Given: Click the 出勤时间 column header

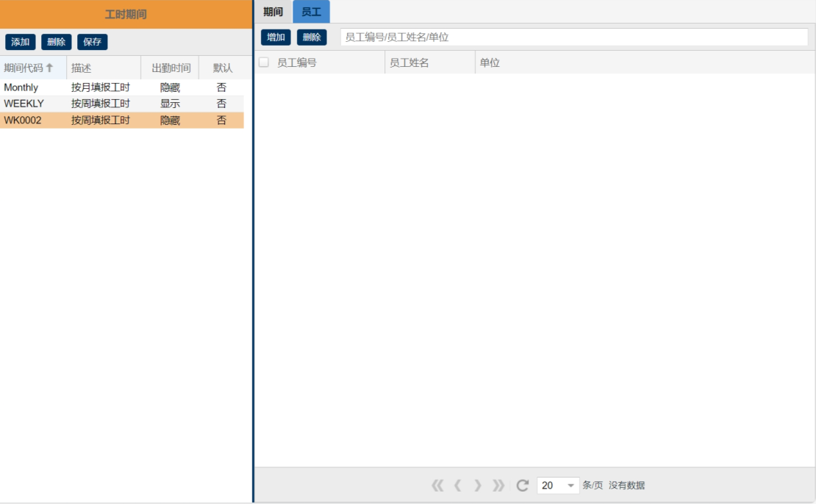Looking at the screenshot, I should 171,68.
